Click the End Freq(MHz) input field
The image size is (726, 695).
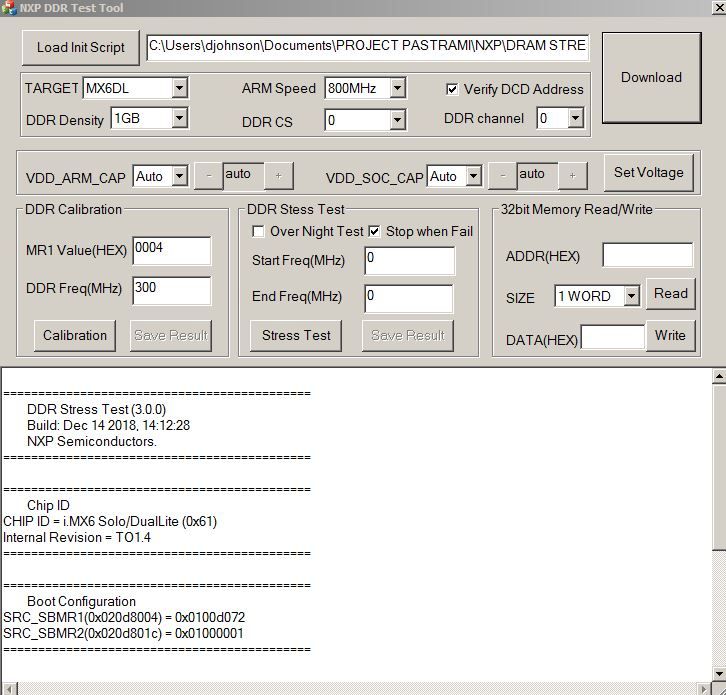(409, 299)
